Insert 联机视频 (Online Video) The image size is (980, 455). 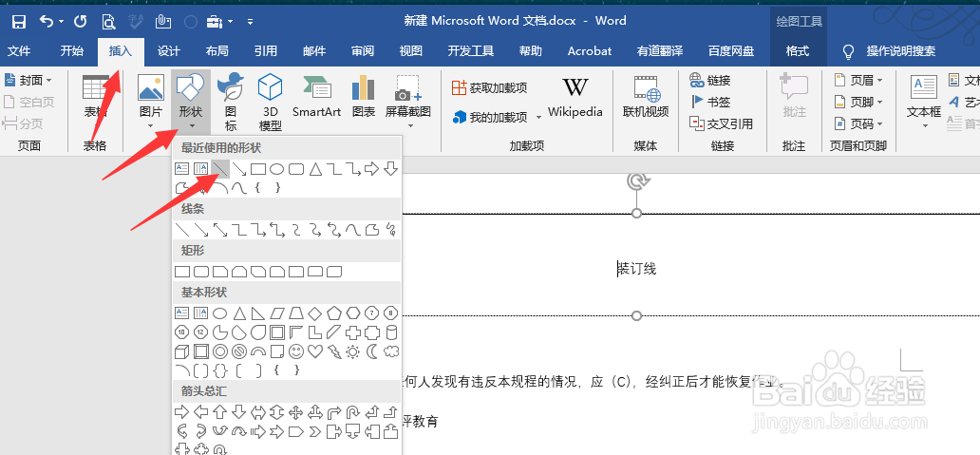click(x=646, y=98)
